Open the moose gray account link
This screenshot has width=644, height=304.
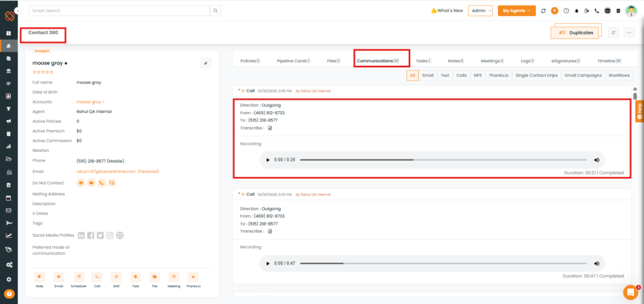tap(90, 101)
